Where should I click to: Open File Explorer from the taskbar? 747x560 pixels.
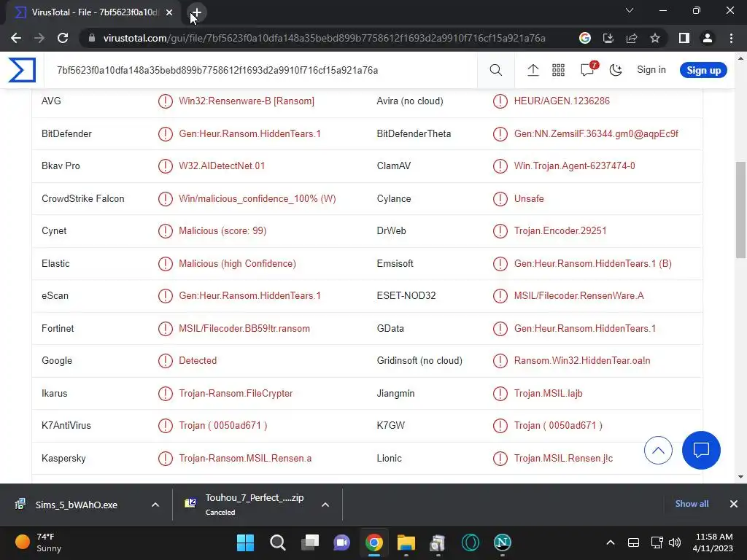(406, 542)
